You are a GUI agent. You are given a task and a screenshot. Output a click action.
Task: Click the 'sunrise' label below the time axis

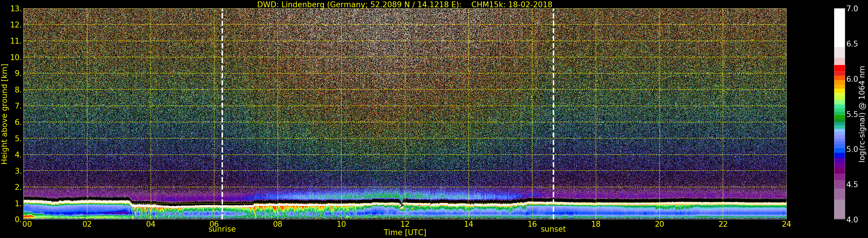222,229
